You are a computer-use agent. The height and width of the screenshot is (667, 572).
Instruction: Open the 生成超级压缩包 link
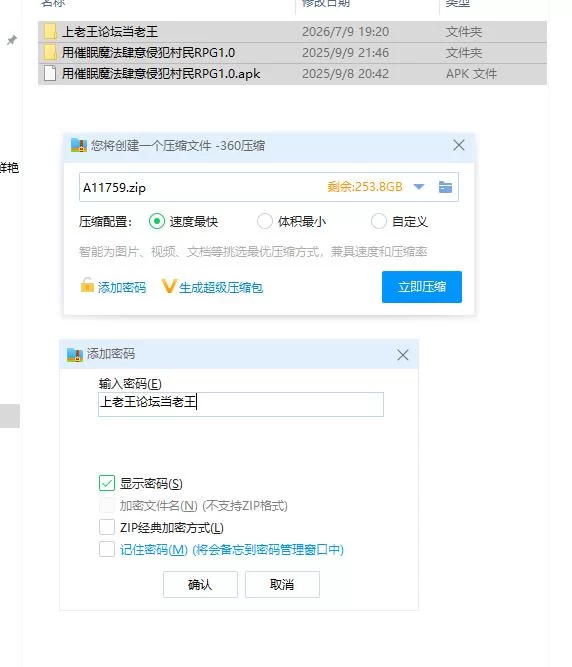click(x=221, y=288)
